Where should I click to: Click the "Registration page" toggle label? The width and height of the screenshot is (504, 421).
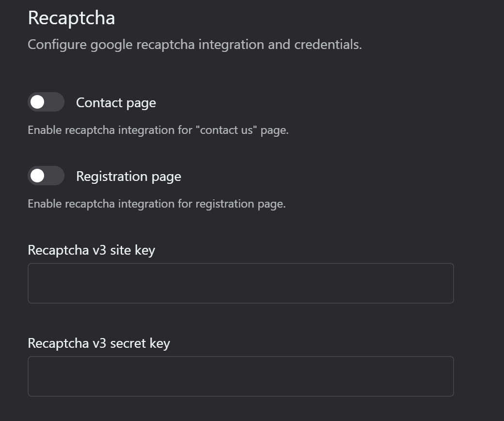point(128,177)
